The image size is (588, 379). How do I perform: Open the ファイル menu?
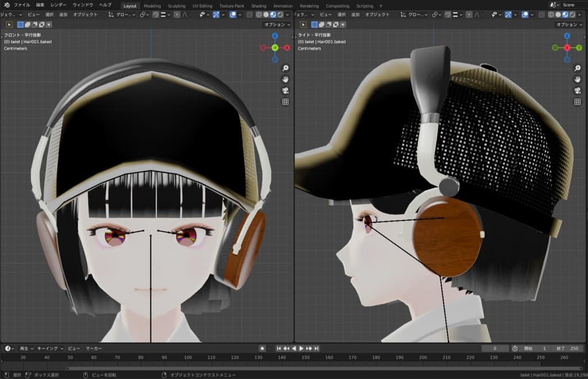click(x=22, y=5)
